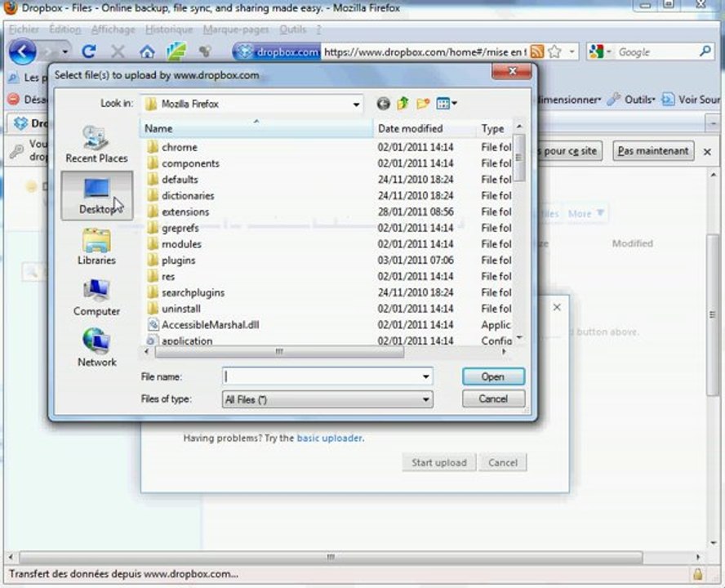
Task: Open the Affichage menu
Action: pyautogui.click(x=113, y=29)
